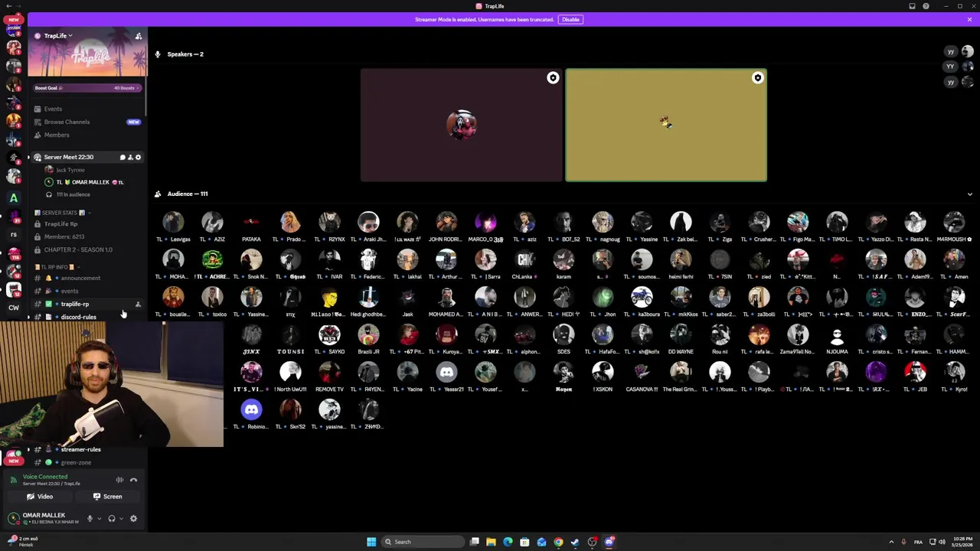Open Voice Connected connection status

tap(45, 477)
